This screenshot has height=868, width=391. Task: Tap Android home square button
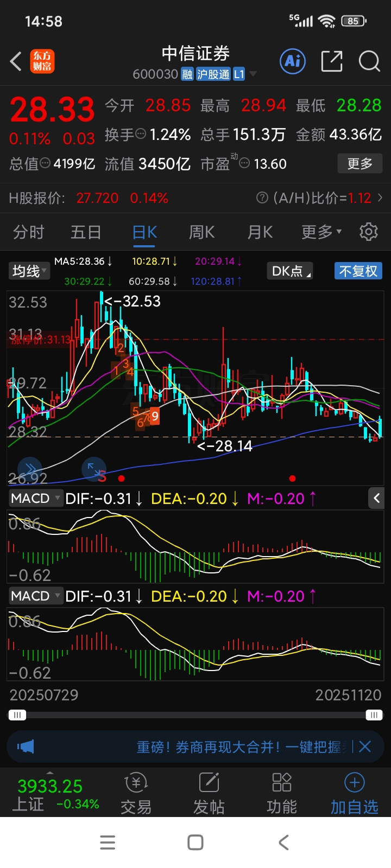coord(195,843)
